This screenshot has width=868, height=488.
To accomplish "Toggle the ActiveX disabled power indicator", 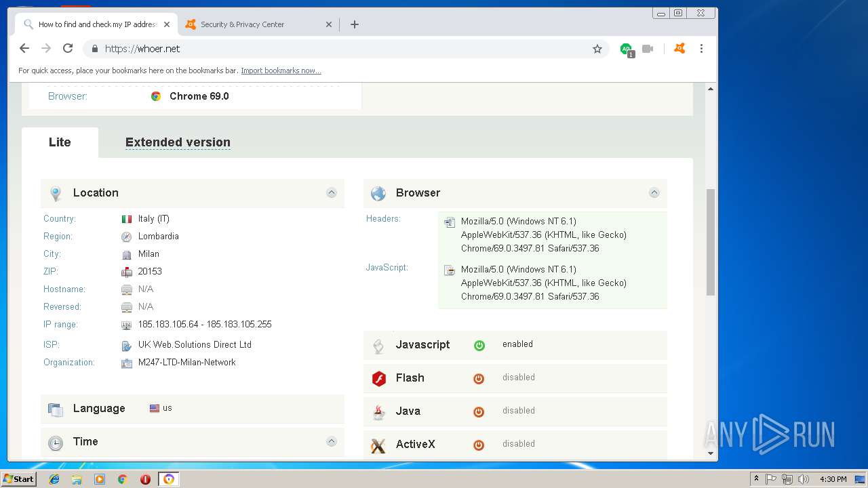I will 479,445.
